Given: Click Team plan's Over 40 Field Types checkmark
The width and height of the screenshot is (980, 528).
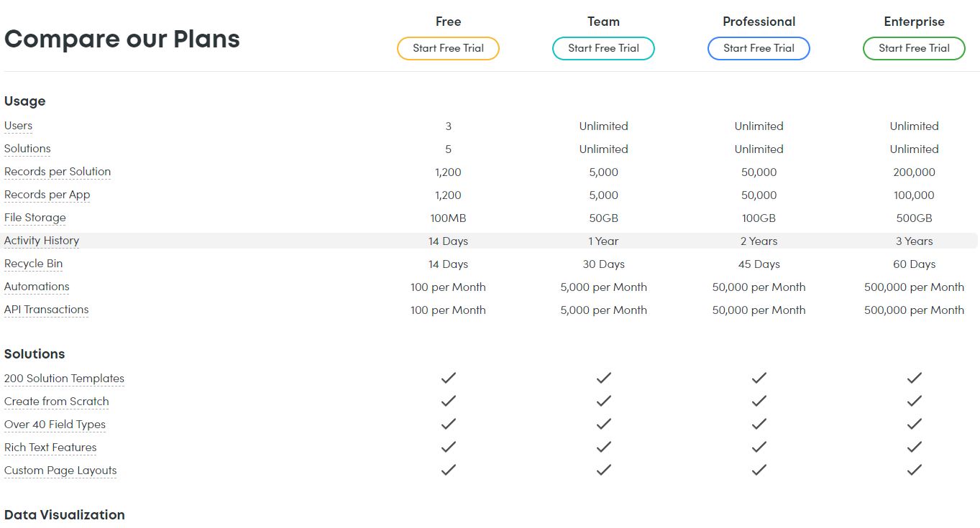Looking at the screenshot, I should point(603,424).
